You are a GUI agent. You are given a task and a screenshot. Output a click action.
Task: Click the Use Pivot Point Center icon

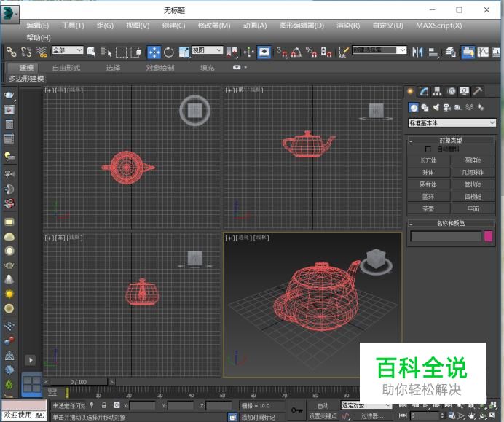point(232,52)
